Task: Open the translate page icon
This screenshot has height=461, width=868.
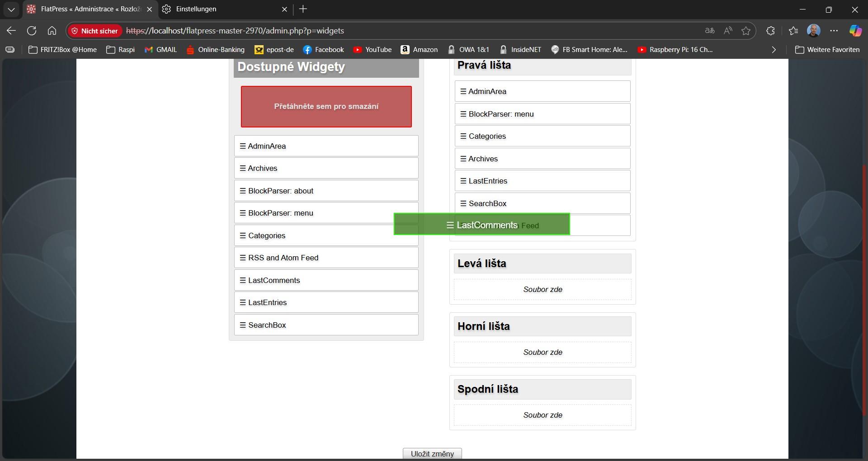Action: 710,31
